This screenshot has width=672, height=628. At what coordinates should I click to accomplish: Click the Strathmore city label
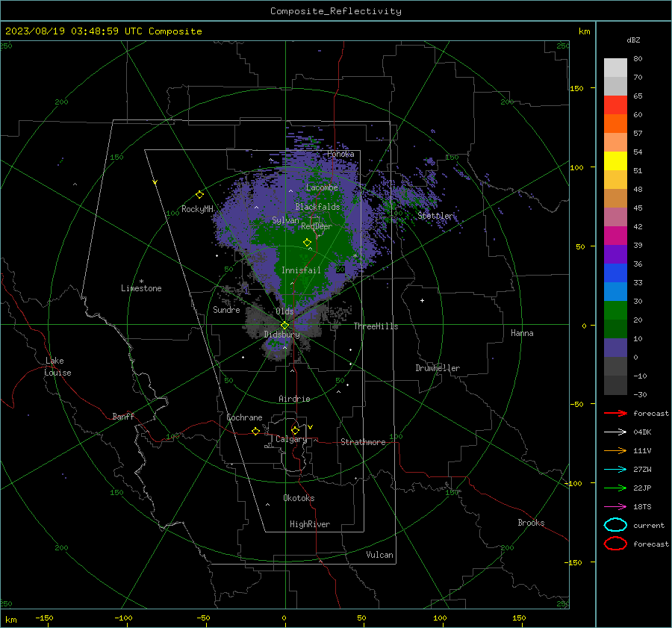pos(363,442)
